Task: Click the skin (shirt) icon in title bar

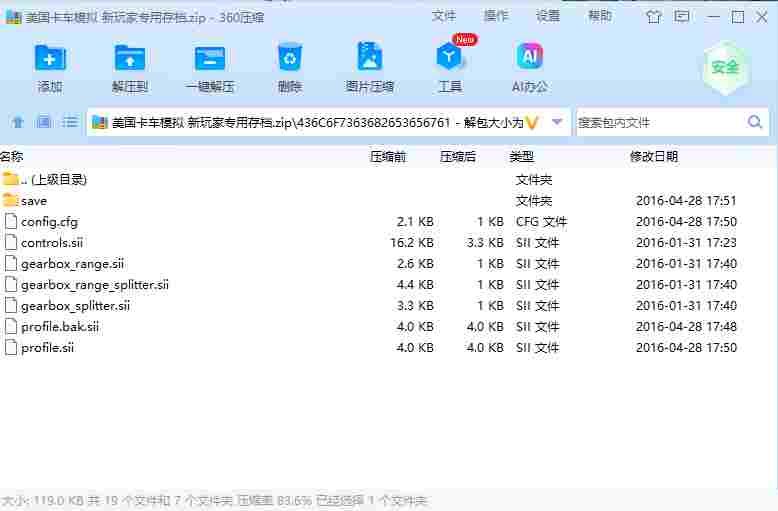Action: coord(654,17)
